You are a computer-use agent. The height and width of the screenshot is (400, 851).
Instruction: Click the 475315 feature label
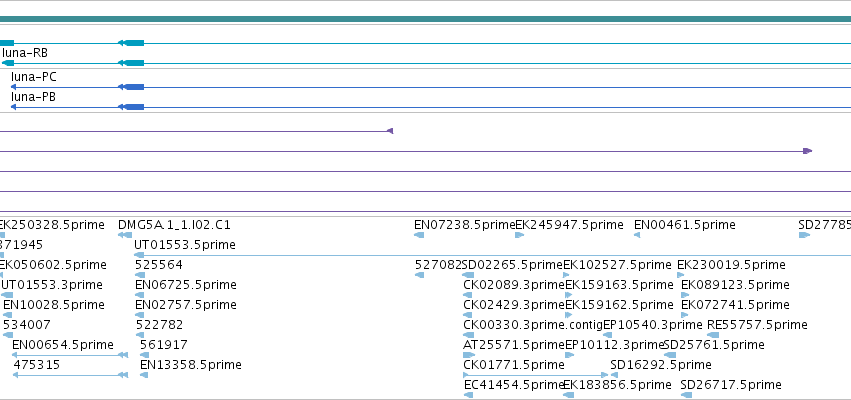coord(37,365)
